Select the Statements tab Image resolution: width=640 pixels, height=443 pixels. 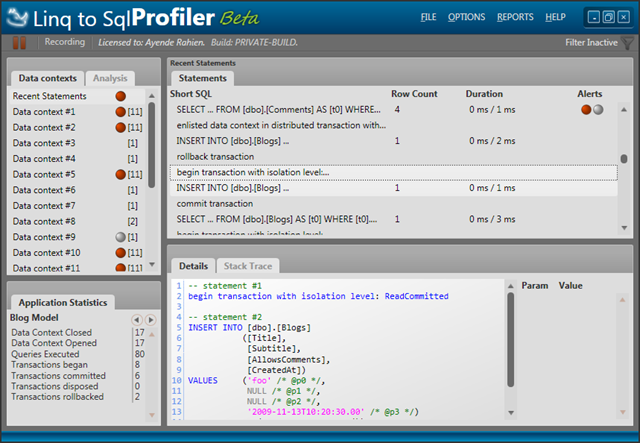202,78
